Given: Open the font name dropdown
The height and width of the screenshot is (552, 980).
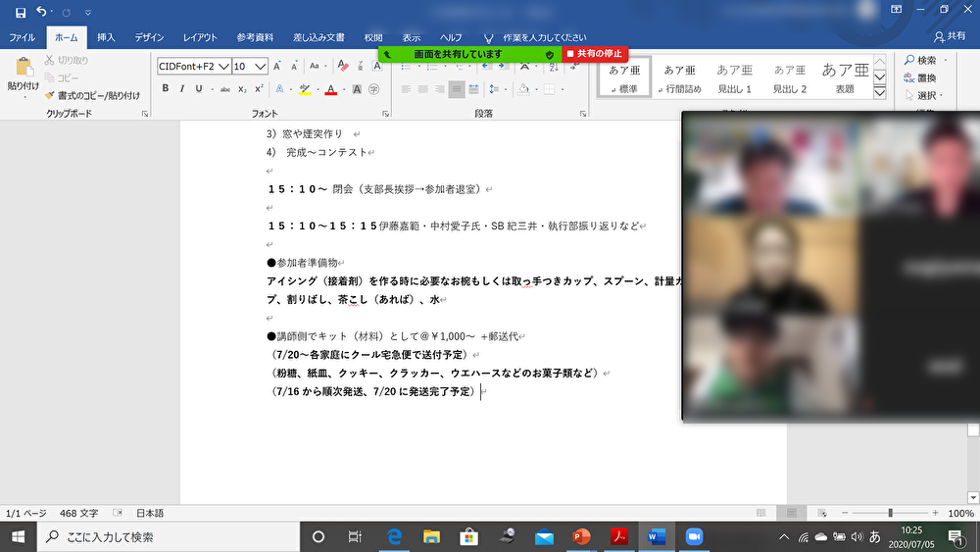Looking at the screenshot, I should (x=224, y=66).
